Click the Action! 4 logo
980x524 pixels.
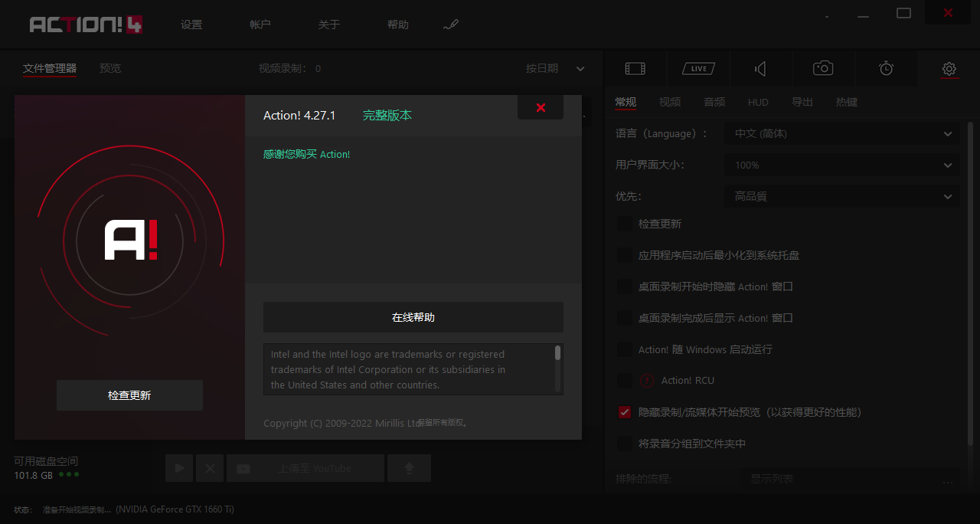(x=86, y=25)
